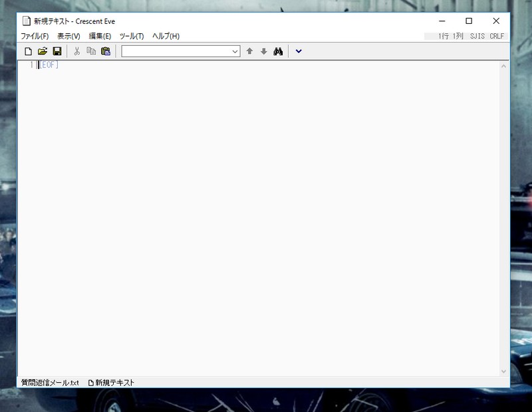This screenshot has width=532, height=412.
Task: Click the Paste clipboard icon
Action: pyautogui.click(x=105, y=51)
